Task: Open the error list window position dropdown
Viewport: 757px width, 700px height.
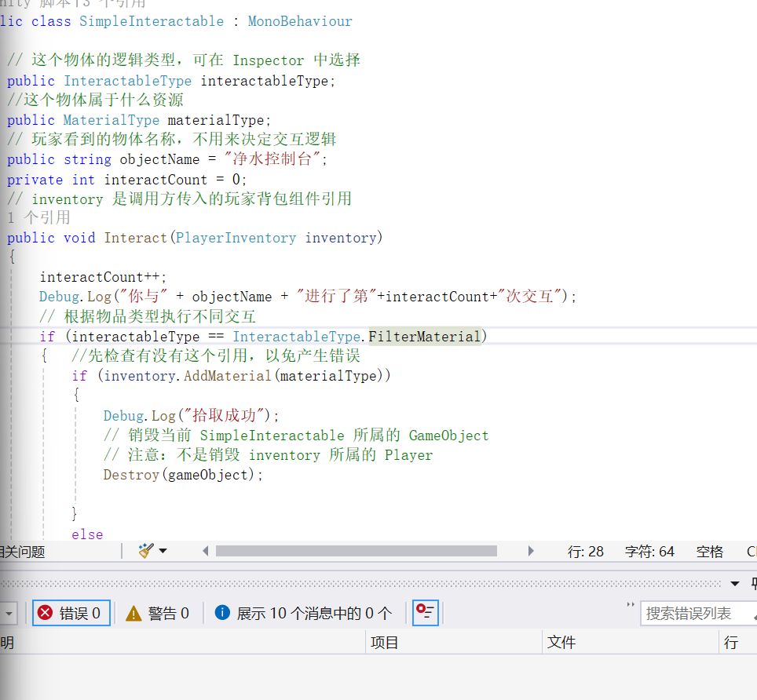Action: (x=735, y=584)
